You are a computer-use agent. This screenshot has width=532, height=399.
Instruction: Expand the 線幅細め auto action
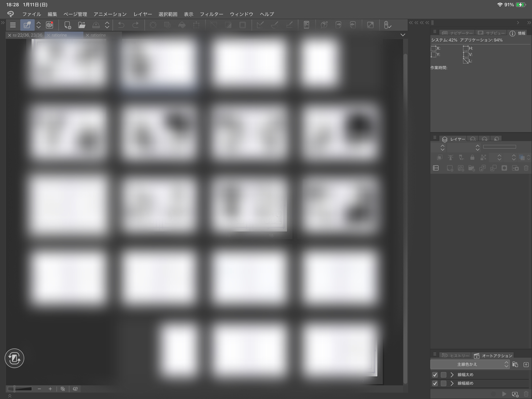point(452,383)
